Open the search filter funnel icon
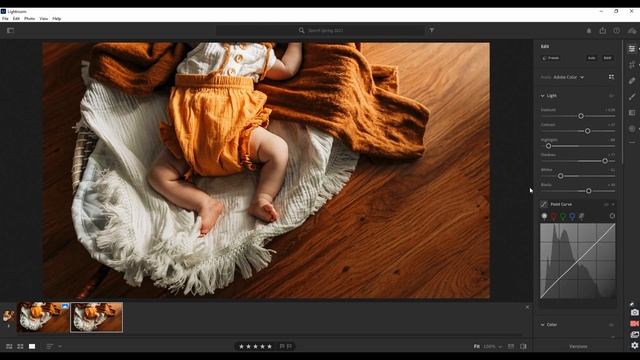Viewport: 640px width, 360px height. (x=431, y=30)
